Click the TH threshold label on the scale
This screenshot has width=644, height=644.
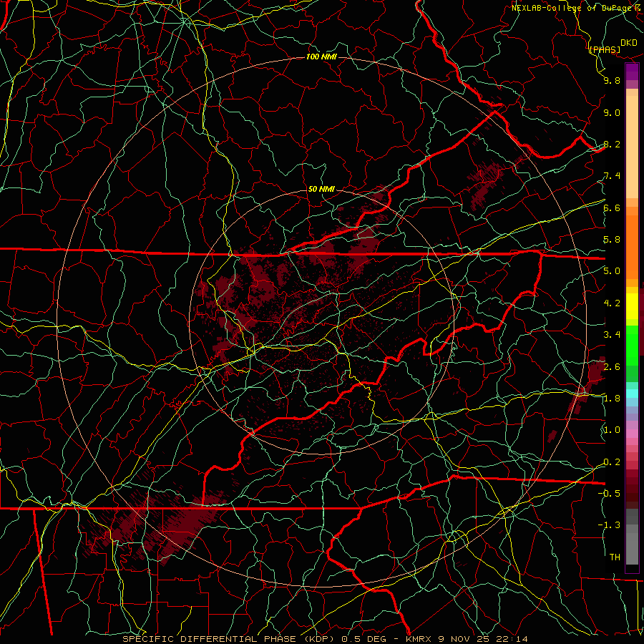point(615,557)
